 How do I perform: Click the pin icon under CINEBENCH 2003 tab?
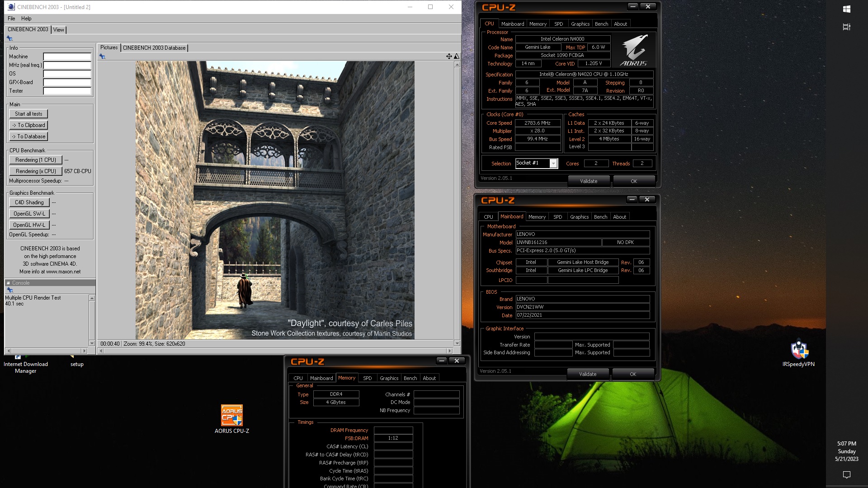9,38
